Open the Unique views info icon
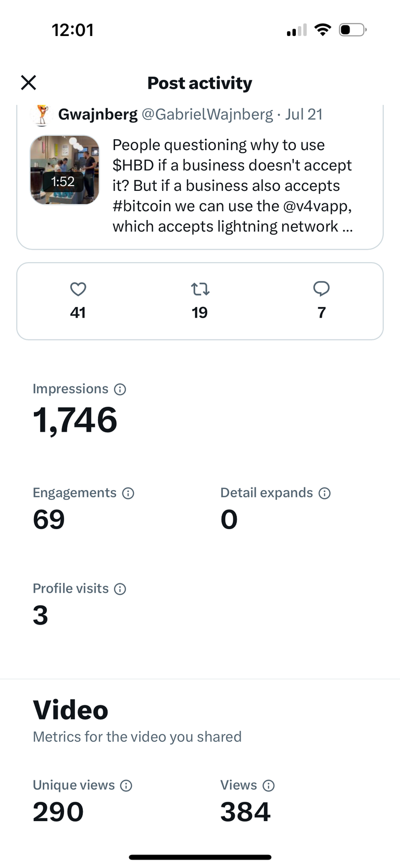The width and height of the screenshot is (400, 868). click(126, 786)
